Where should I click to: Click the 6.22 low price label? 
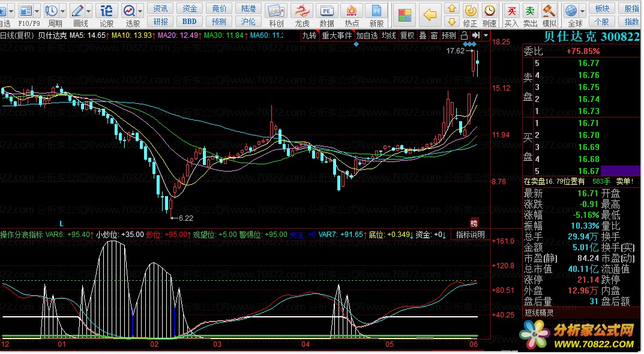click(185, 218)
